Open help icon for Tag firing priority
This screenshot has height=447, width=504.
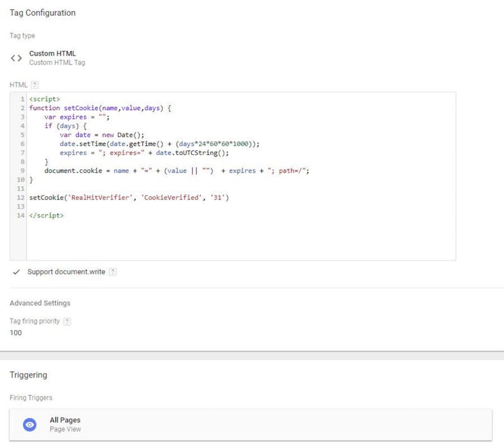pyautogui.click(x=67, y=321)
